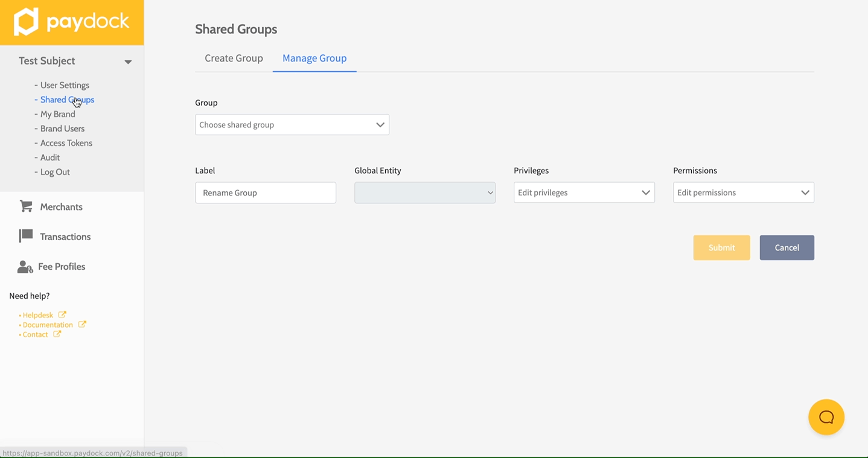Open the Choose shared group dropdown
868x458 pixels.
click(292, 125)
